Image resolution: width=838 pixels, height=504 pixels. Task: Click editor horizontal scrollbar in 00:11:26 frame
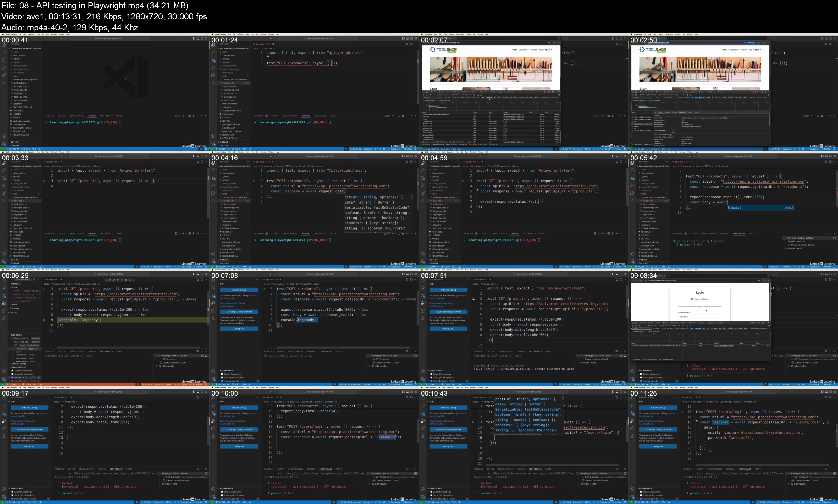coord(762,465)
